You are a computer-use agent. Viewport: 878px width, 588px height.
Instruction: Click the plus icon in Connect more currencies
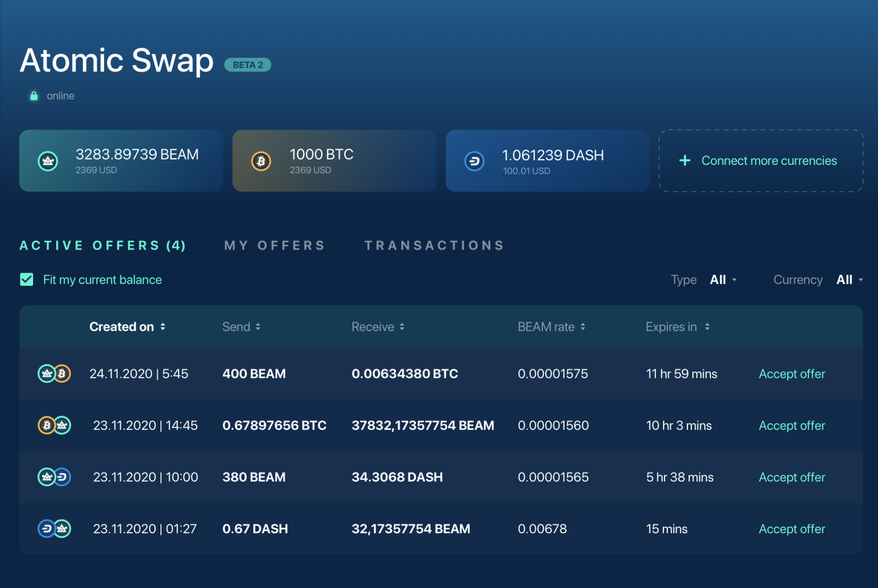pos(685,160)
